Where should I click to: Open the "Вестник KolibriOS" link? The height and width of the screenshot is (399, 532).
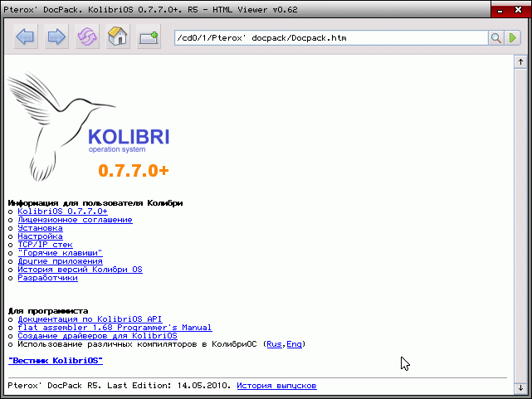pos(56,361)
